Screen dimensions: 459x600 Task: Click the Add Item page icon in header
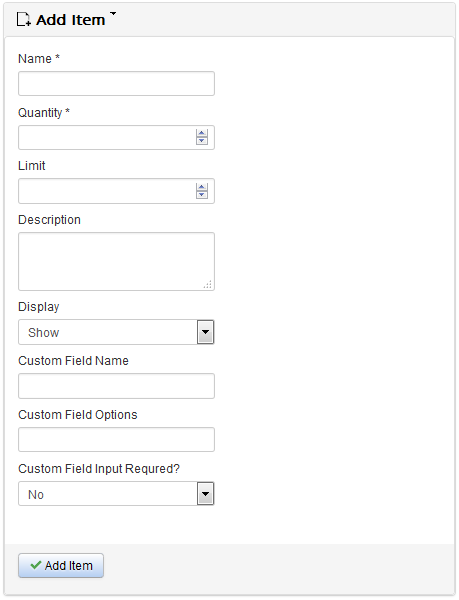coord(24,20)
